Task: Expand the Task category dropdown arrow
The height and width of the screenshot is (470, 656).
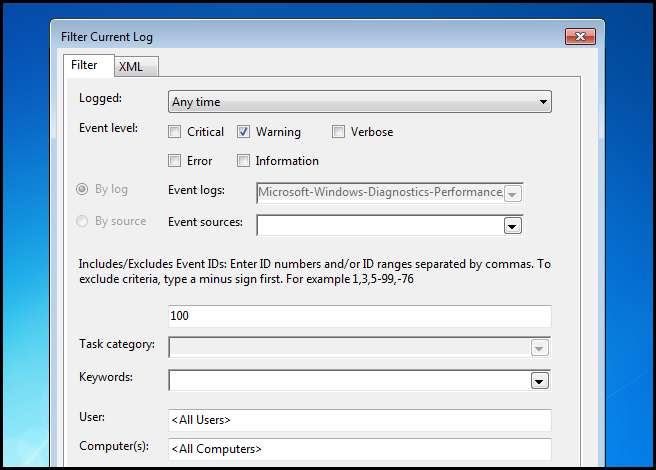Action: point(540,348)
